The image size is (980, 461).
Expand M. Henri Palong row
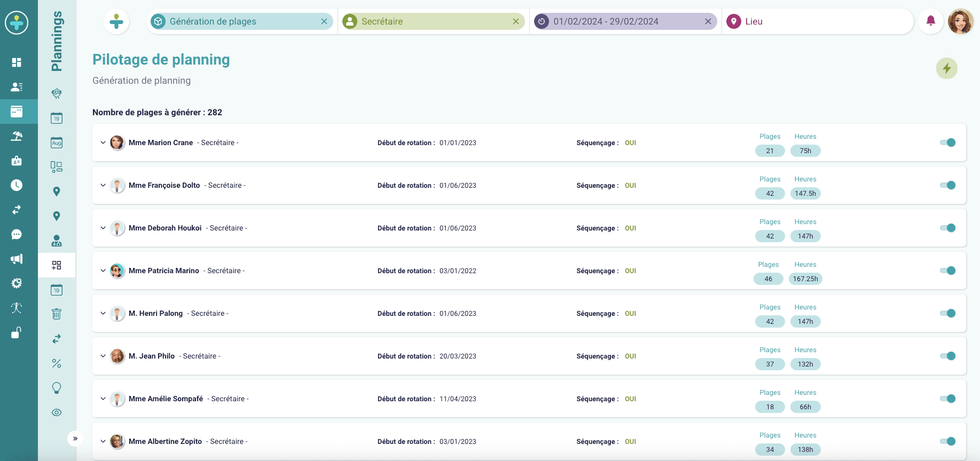coord(103,313)
